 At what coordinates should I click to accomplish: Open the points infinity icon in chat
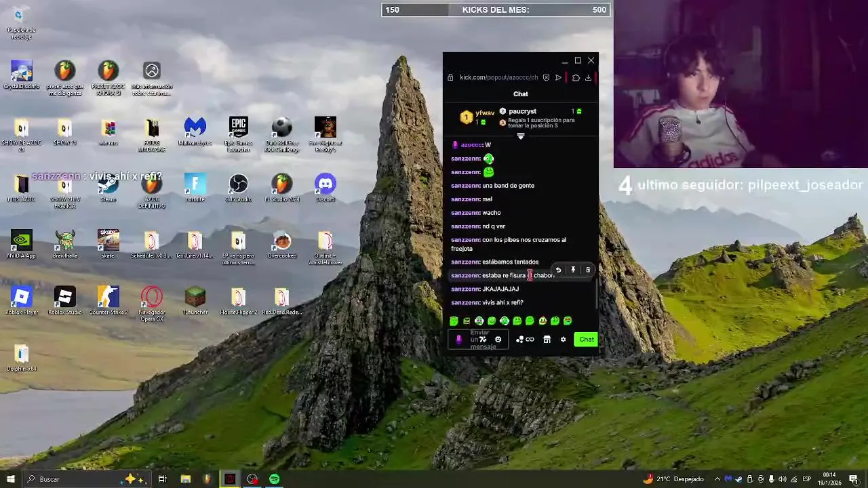click(x=530, y=340)
